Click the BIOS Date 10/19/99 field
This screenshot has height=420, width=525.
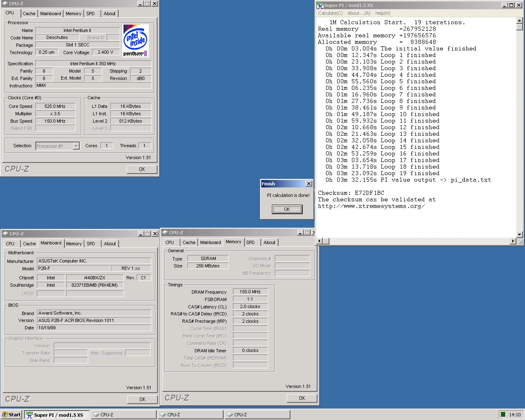pos(94,328)
